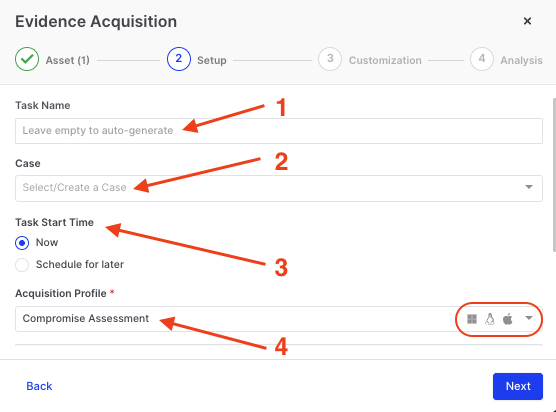Select the Schedule for later option
556x412 pixels.
coord(22,265)
